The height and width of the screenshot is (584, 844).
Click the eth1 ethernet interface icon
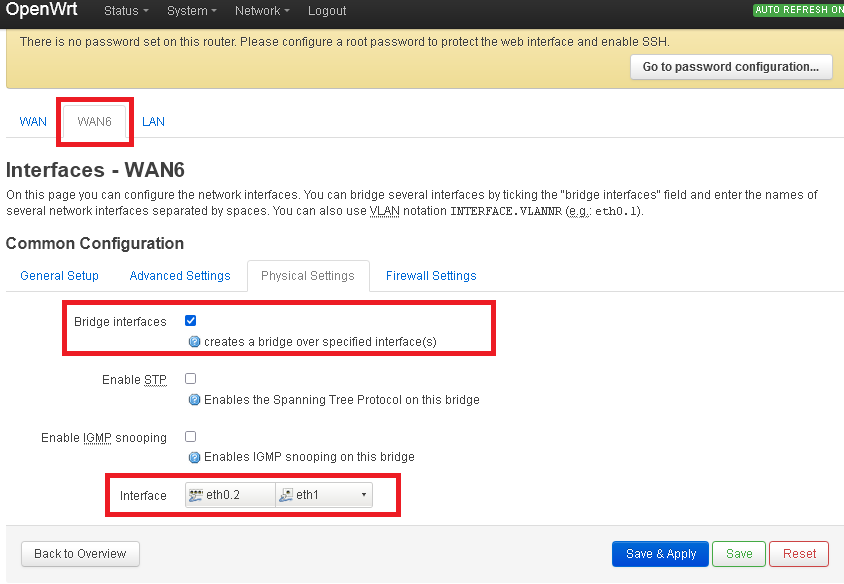tap(286, 495)
